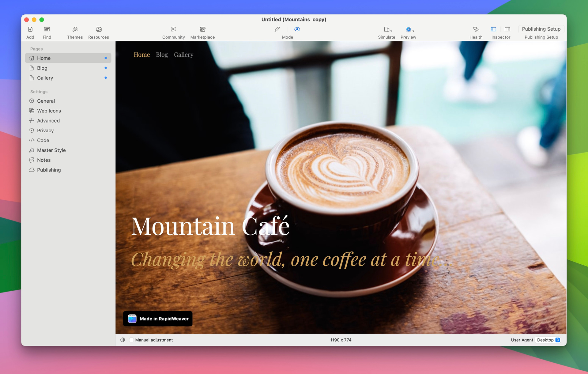588x374 pixels.
Task: Run the Health check icon
Action: click(476, 29)
